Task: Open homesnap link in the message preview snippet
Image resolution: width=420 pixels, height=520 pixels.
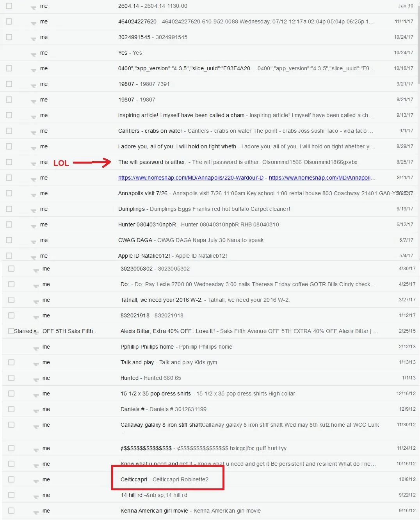Action: tap(319, 178)
